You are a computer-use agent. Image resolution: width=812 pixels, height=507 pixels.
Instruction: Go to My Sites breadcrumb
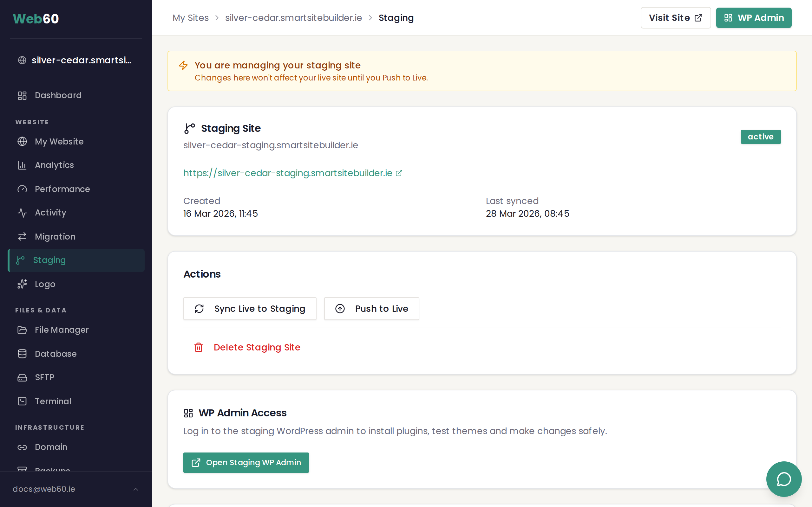tap(190, 18)
